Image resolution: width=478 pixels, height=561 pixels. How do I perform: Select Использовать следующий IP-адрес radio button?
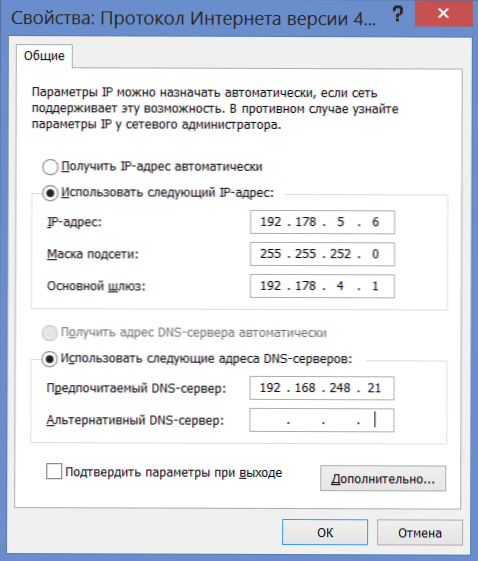(50, 193)
